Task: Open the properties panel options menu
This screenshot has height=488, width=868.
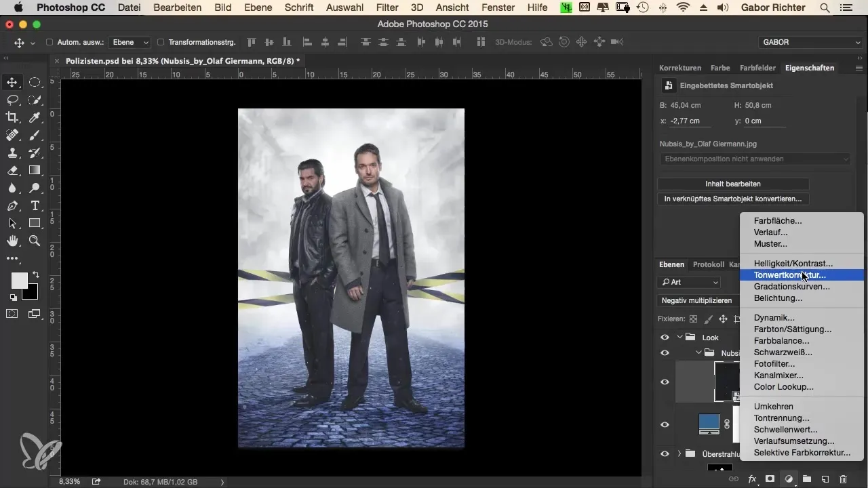Action: (859, 68)
